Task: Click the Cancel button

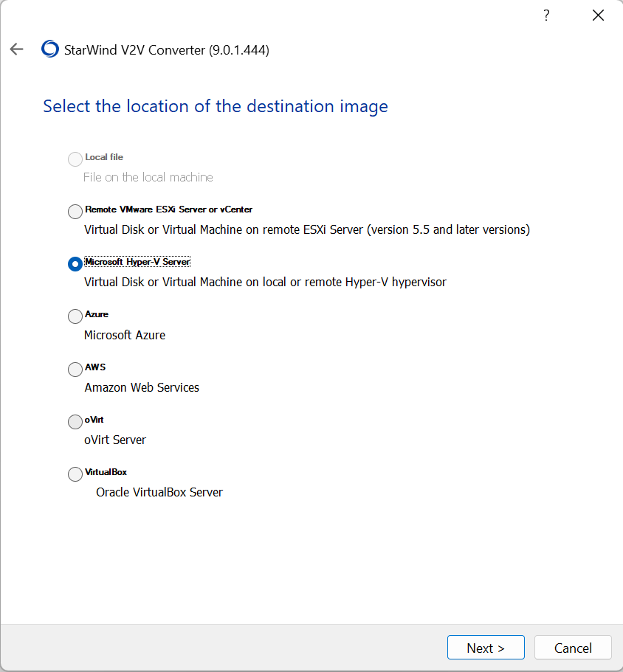Action: click(573, 648)
